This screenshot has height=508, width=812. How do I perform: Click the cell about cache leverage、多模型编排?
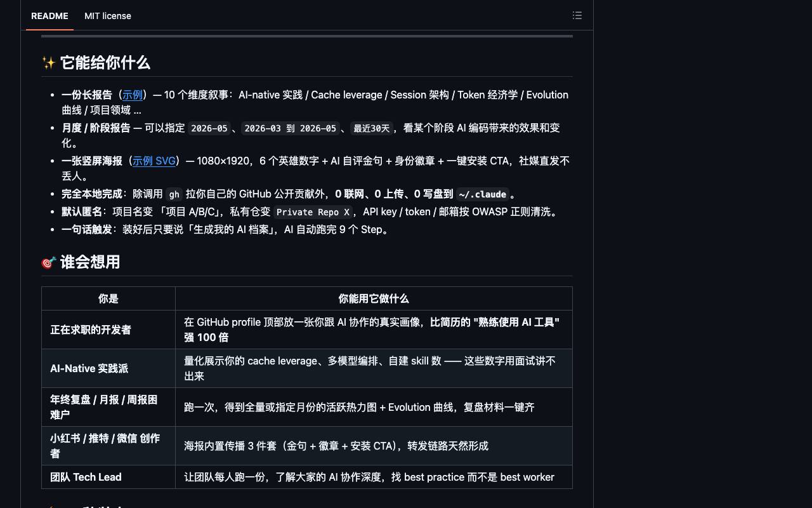pyautogui.click(x=374, y=368)
